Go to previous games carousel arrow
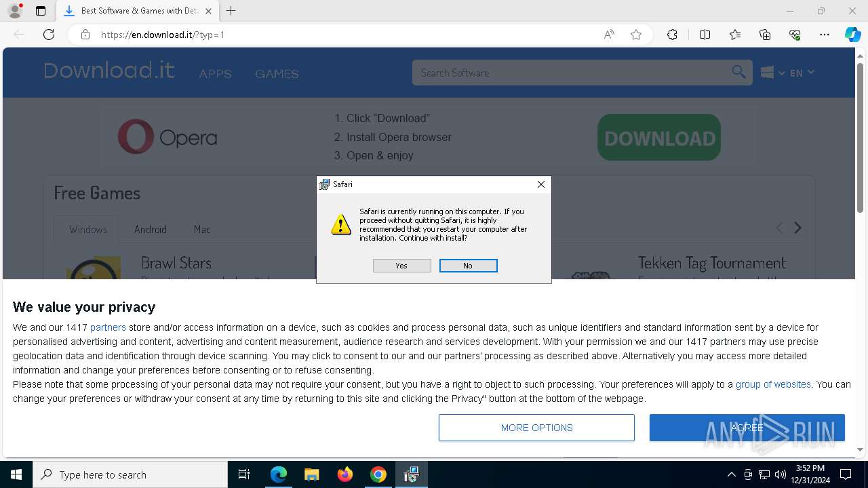 coord(779,228)
